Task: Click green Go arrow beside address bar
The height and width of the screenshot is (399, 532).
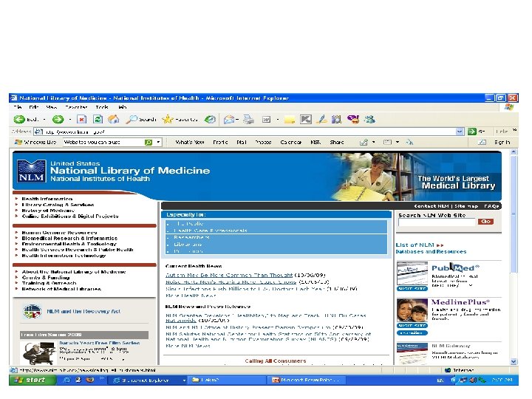Action: click(x=472, y=132)
